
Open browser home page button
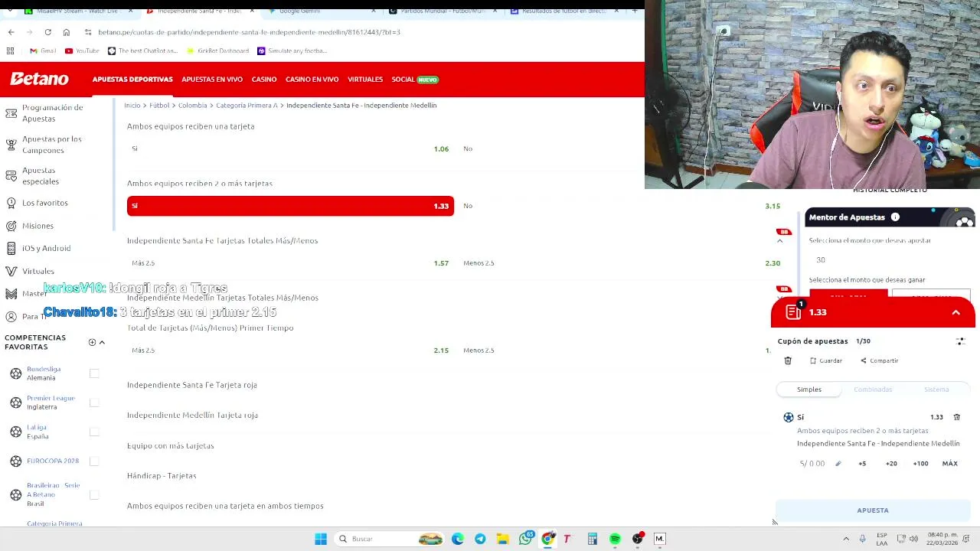tap(67, 32)
